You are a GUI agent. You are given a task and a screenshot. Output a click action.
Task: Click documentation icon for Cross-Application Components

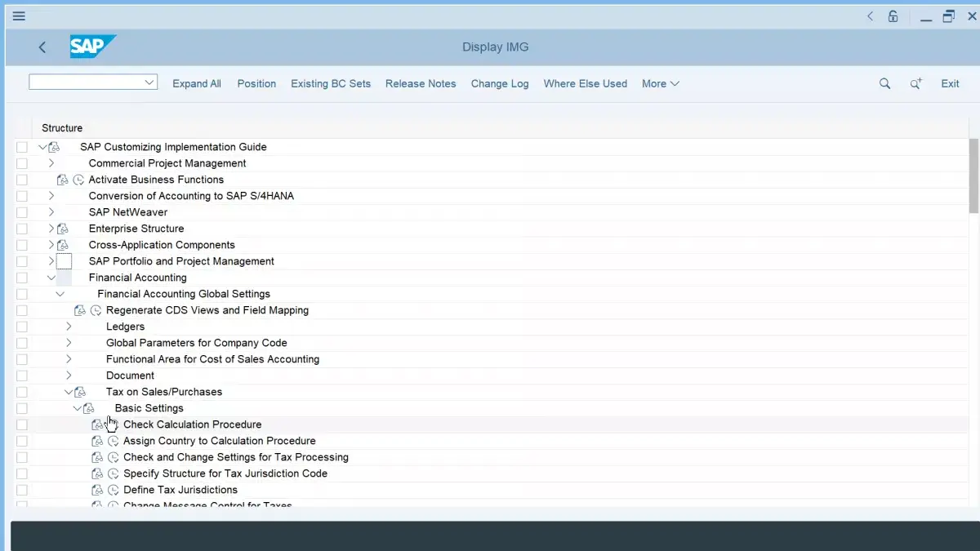click(63, 245)
